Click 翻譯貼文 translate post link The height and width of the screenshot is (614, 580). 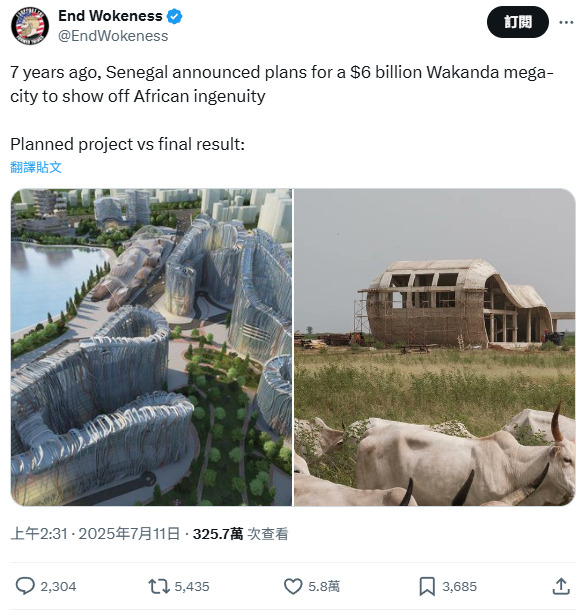pyautogui.click(x=36, y=167)
